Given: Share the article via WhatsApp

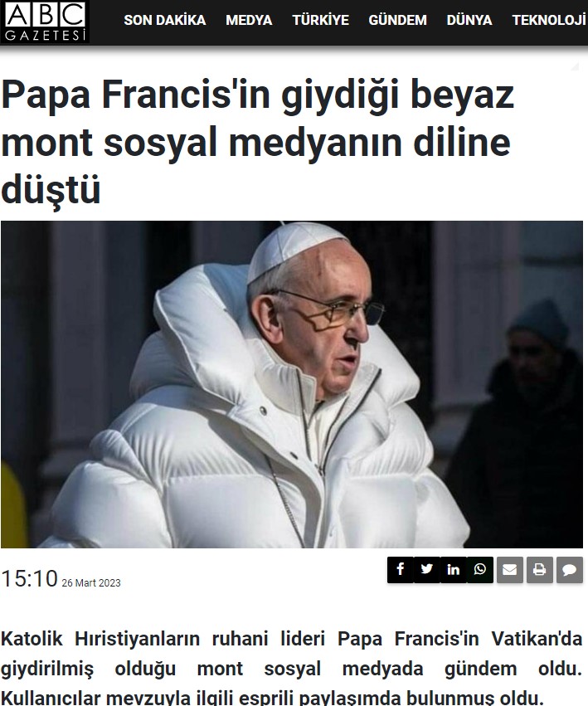Looking at the screenshot, I should click(480, 570).
